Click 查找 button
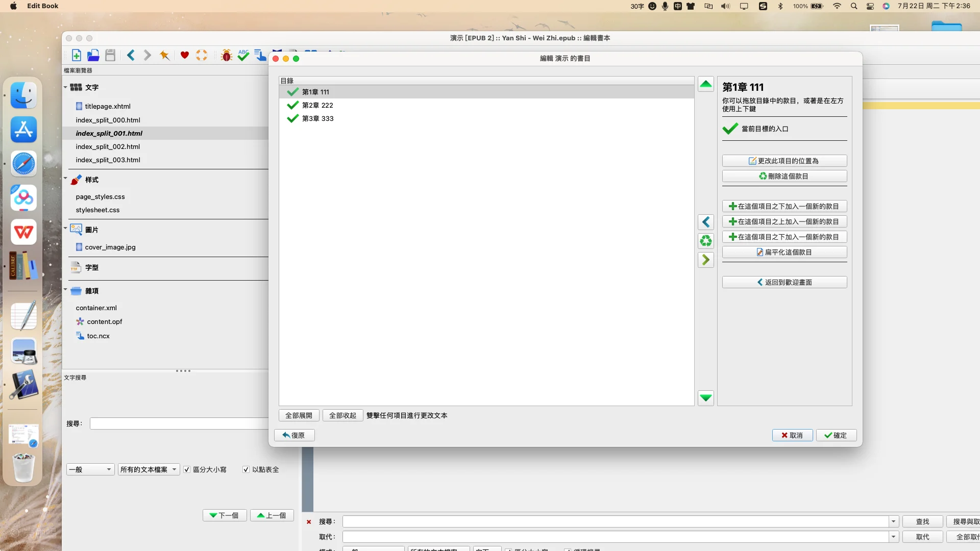Viewport: 980px width, 551px height. (x=922, y=521)
